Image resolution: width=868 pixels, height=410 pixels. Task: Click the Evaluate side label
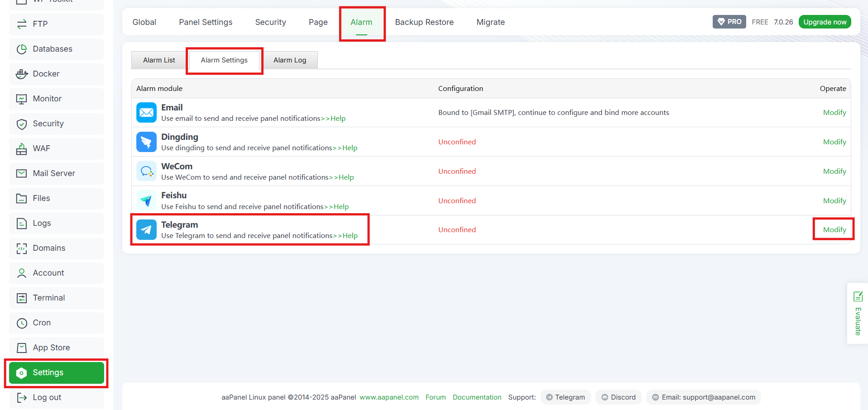[858, 321]
